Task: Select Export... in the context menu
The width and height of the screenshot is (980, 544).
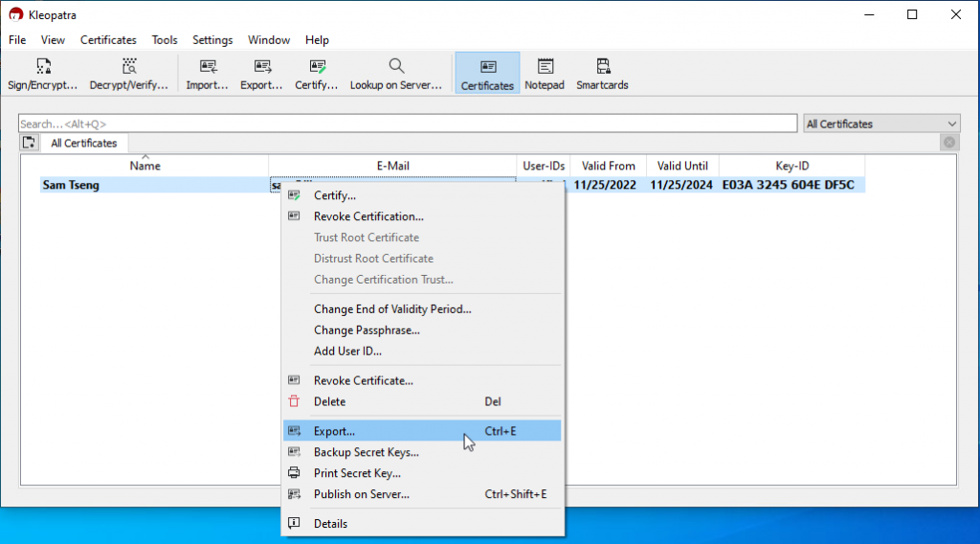Action: 422,431
